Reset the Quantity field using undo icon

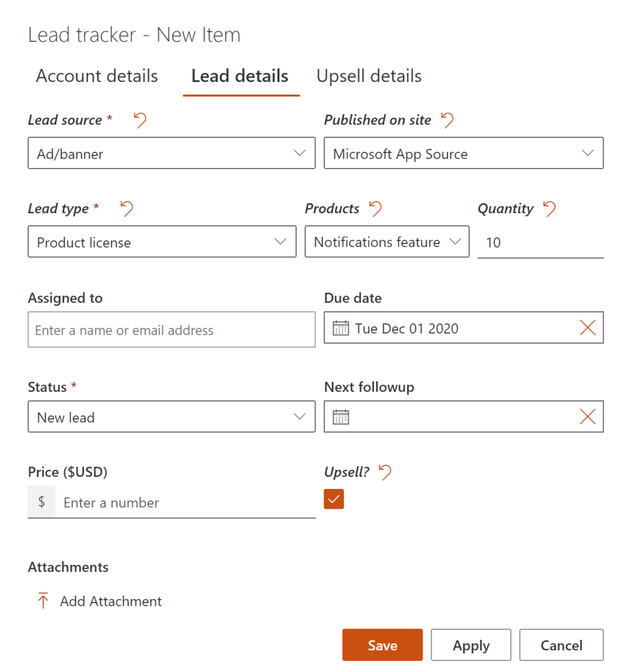549,209
